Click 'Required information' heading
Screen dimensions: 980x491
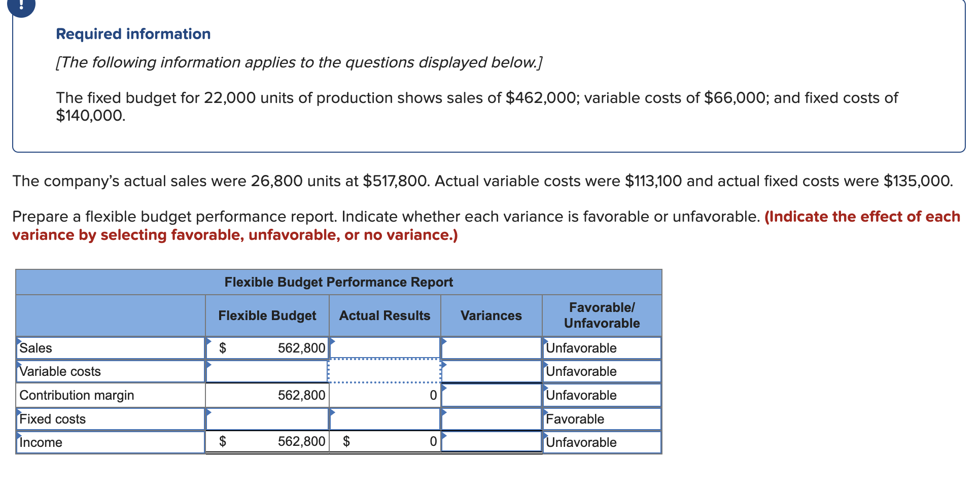[x=133, y=34]
